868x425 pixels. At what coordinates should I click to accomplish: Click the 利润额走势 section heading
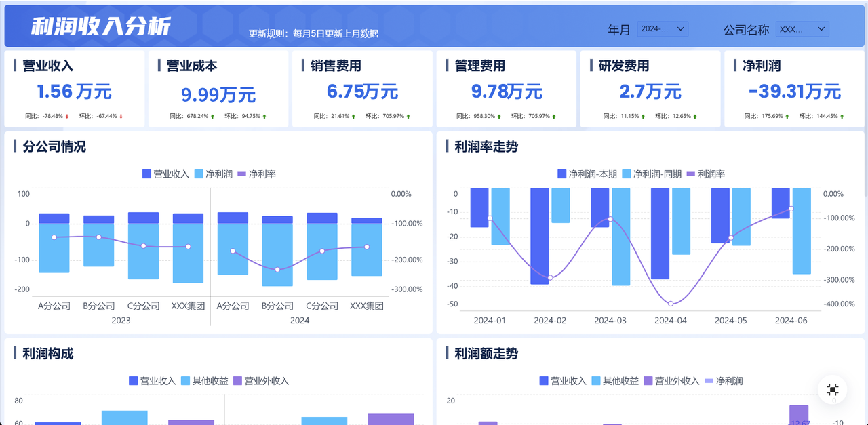coord(486,353)
